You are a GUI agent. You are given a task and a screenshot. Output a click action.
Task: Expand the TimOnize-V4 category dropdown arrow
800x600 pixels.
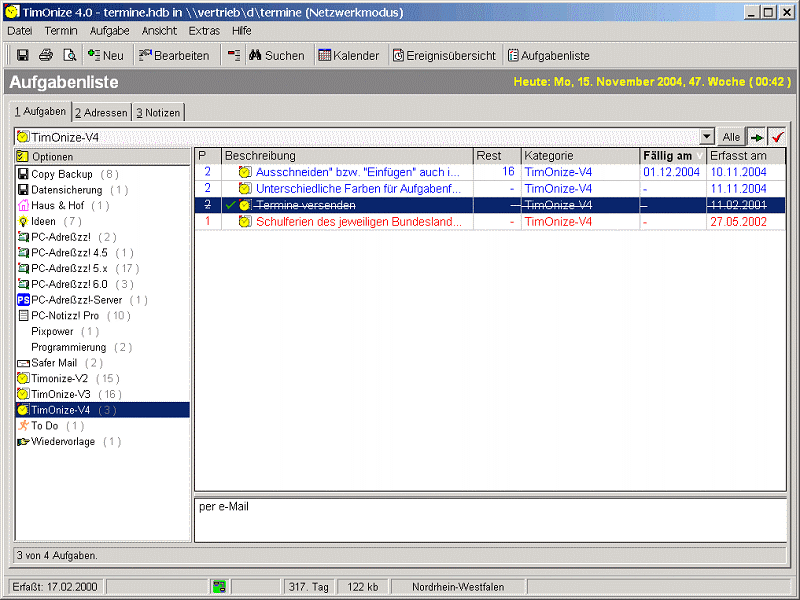tap(707, 137)
